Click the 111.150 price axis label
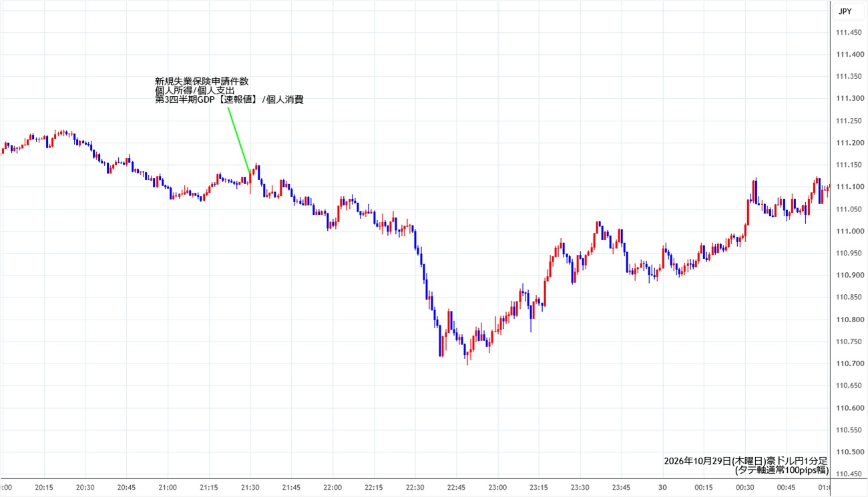Viewport: 868px width, 497px height. click(848, 165)
